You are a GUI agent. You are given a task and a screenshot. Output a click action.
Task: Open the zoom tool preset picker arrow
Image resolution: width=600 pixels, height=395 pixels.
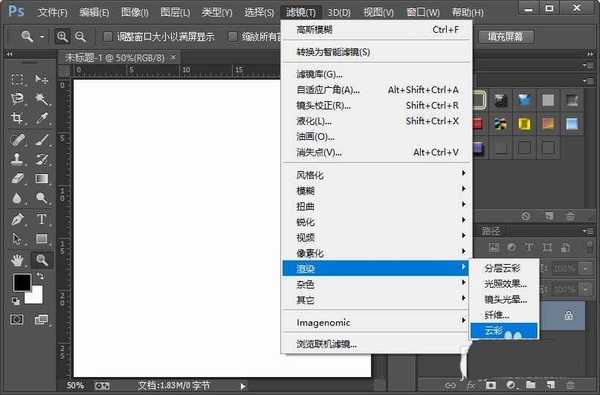(42, 37)
